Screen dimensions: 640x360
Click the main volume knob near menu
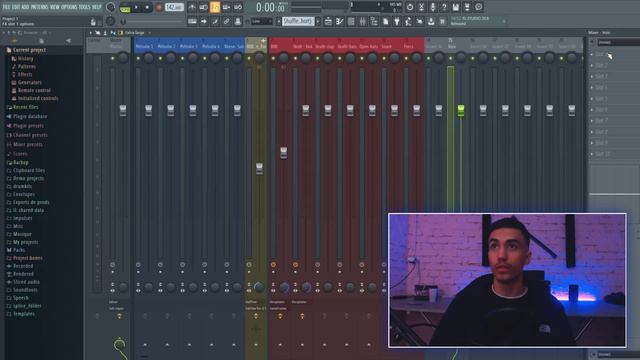(x=110, y=7)
